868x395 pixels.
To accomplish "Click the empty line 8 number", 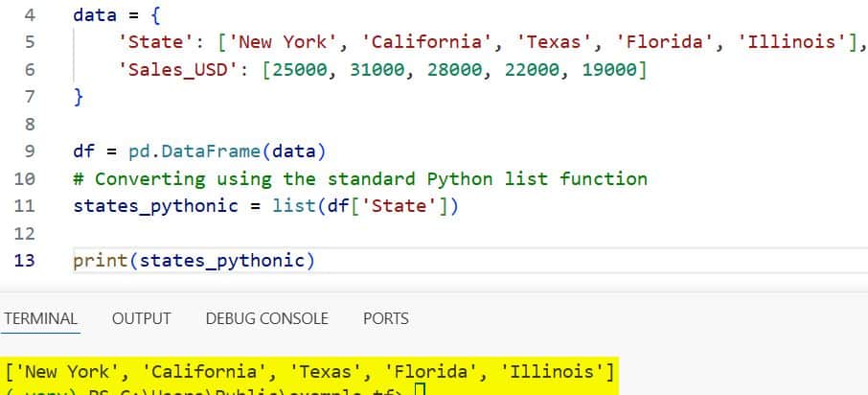I will [30, 124].
